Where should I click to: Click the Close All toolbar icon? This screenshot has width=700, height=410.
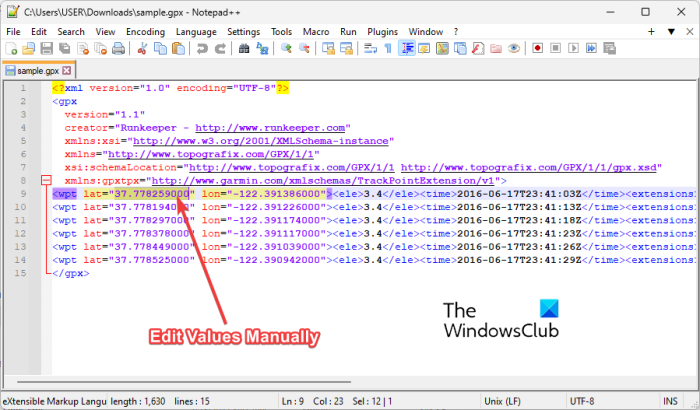click(100, 48)
